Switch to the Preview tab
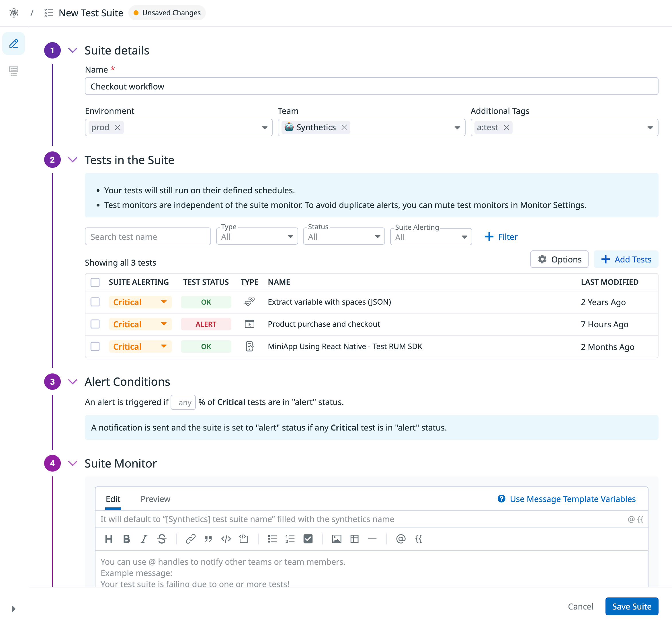 pos(155,499)
